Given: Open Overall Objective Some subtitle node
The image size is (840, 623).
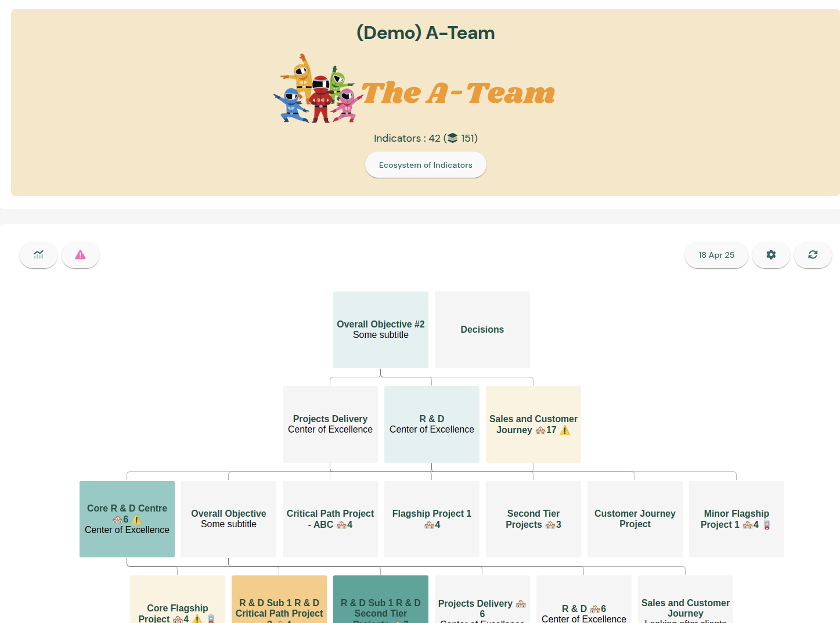Looking at the screenshot, I should pos(229,519).
